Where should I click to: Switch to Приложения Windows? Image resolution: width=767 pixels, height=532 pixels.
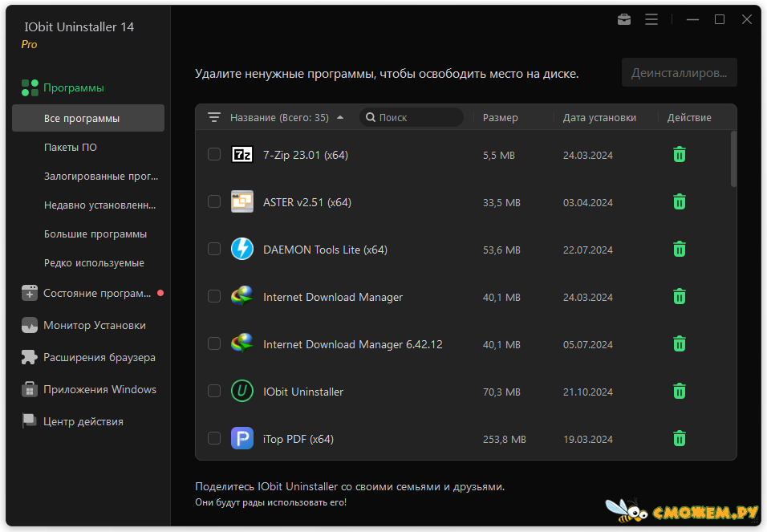[99, 390]
